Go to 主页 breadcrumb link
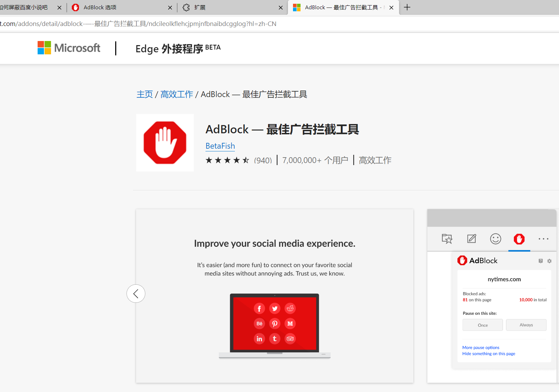This screenshot has width=559, height=392. (145, 94)
